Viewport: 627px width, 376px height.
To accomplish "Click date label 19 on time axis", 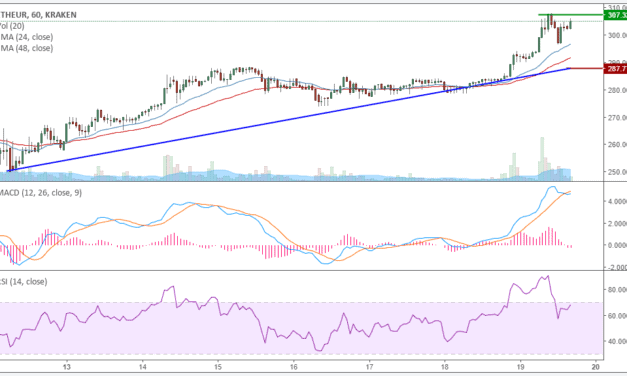I will coord(520,367).
